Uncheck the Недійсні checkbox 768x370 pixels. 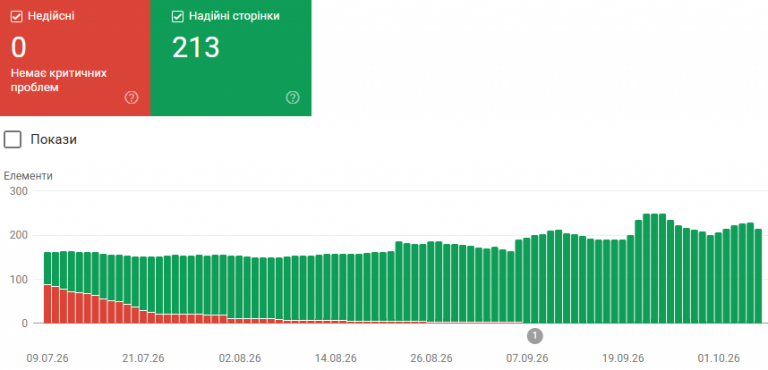(17, 16)
